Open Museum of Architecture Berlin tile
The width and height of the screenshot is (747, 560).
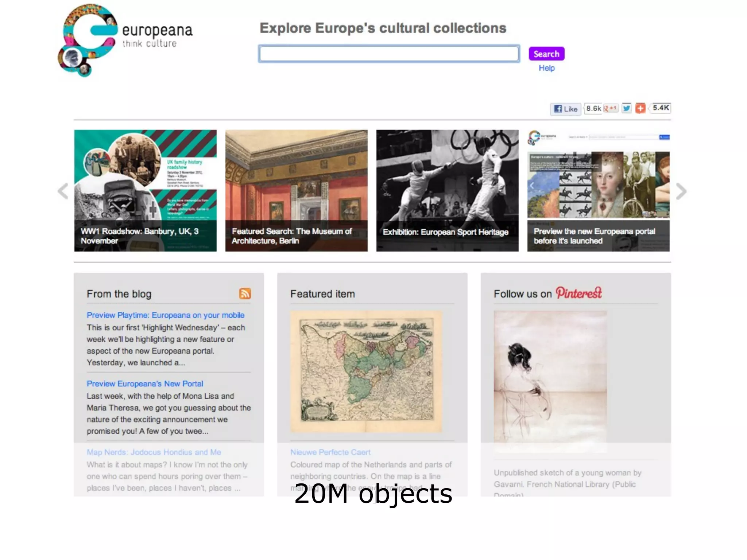click(x=296, y=190)
